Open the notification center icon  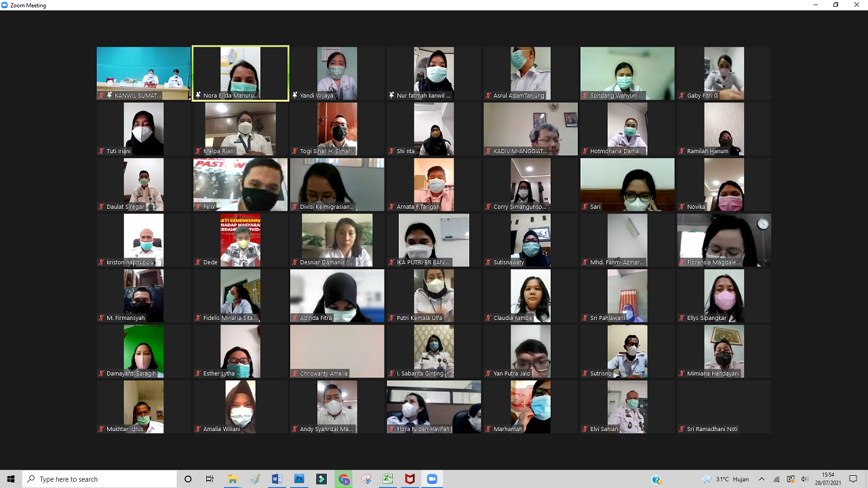coord(853,479)
